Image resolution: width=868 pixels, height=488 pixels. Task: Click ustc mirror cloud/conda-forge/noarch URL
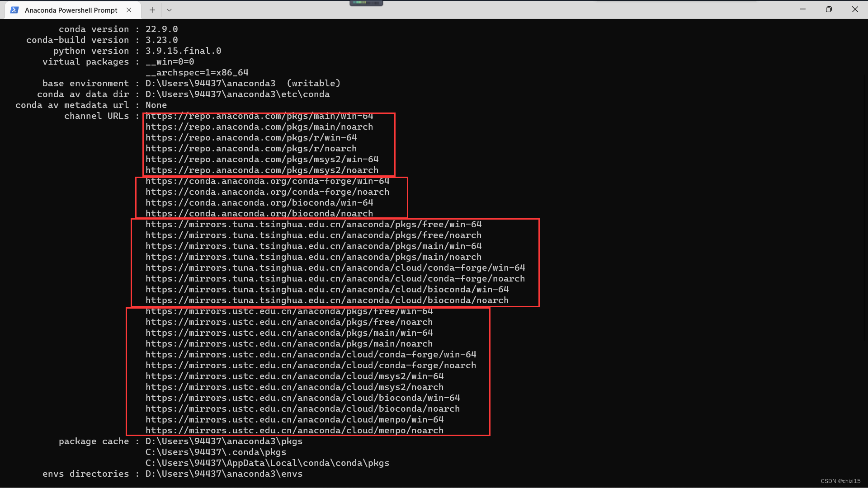pyautogui.click(x=311, y=366)
